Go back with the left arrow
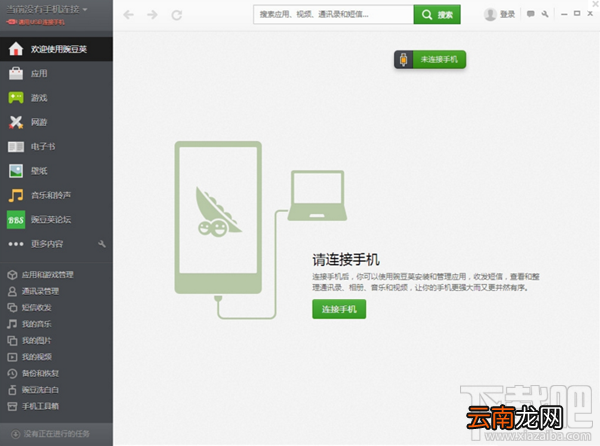Image resolution: width=600 pixels, height=446 pixels. pos(129,15)
